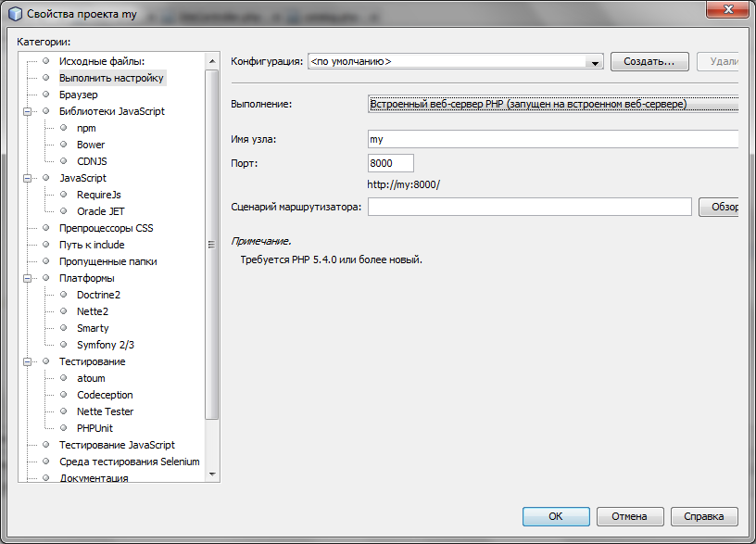Click the bullet icon beside PHPUnit
756x544 pixels.
(x=64, y=428)
